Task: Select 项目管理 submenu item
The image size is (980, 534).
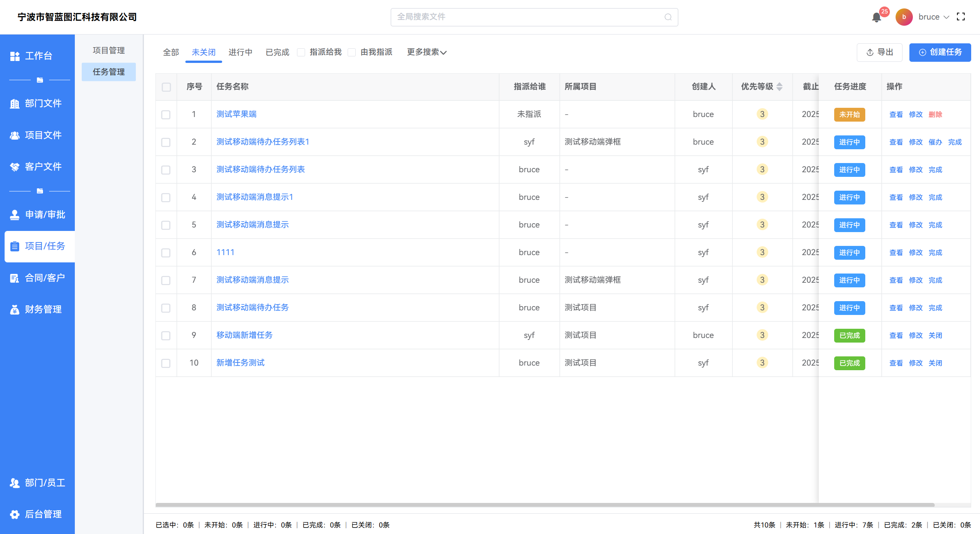Action: tap(109, 50)
